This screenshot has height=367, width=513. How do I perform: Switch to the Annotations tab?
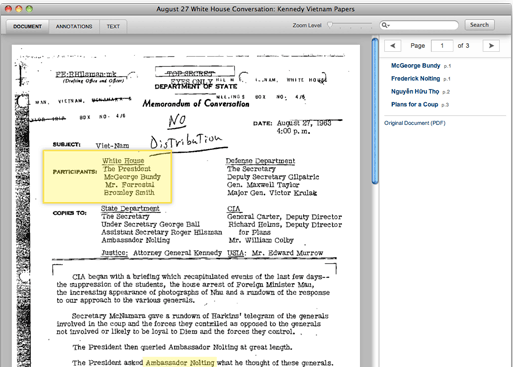click(x=74, y=26)
